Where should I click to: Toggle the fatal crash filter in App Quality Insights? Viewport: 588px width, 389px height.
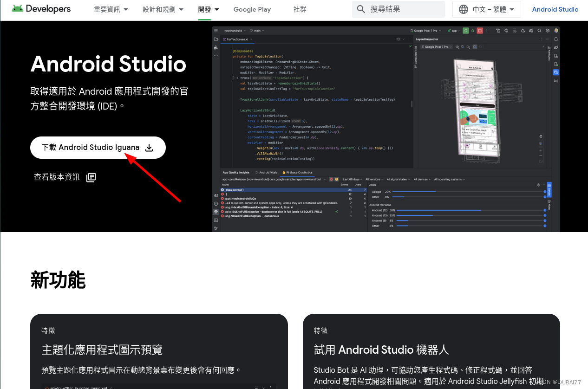coord(331,179)
